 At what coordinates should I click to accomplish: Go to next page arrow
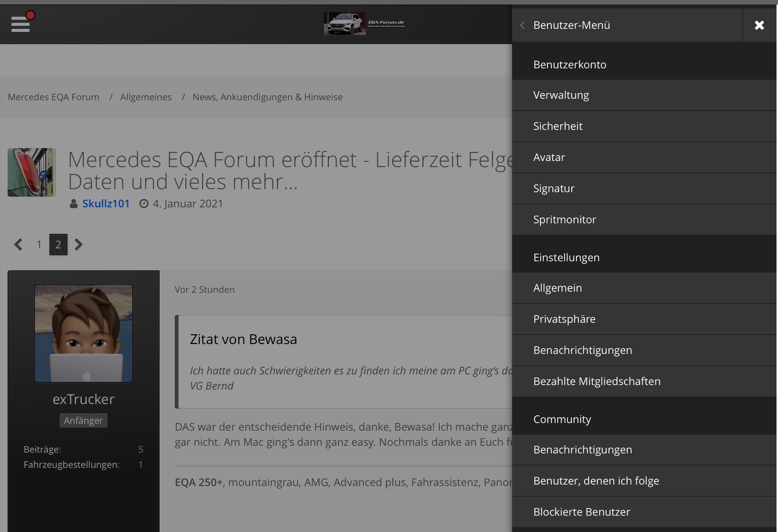tap(79, 245)
